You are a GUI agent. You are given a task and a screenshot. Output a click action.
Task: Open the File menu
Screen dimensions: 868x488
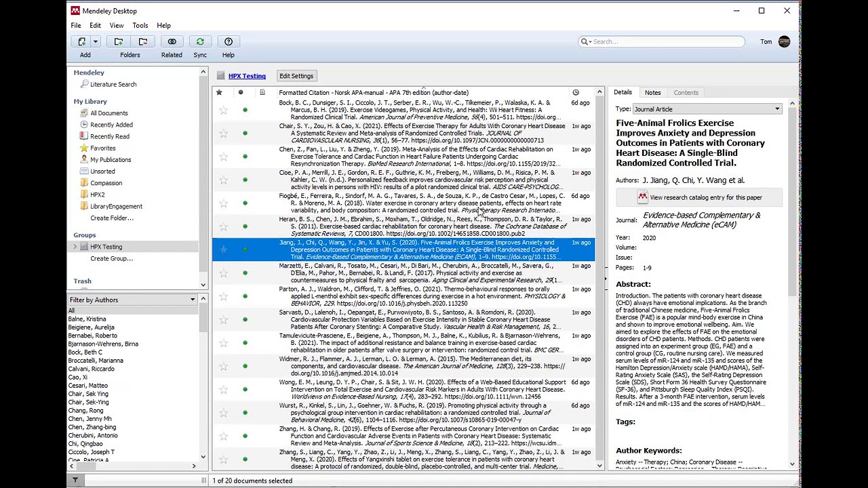76,26
